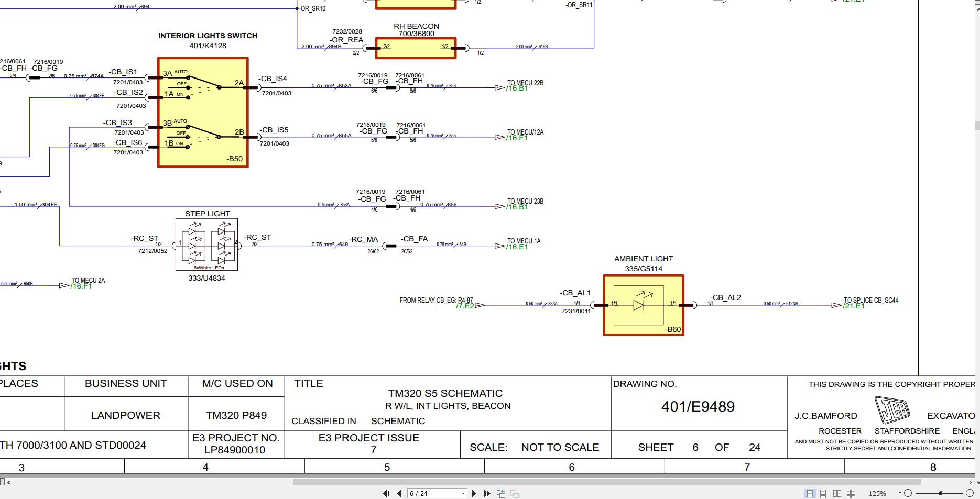Click the horizontal scrollbar left arrow
This screenshot has height=499, width=980.
point(9,482)
